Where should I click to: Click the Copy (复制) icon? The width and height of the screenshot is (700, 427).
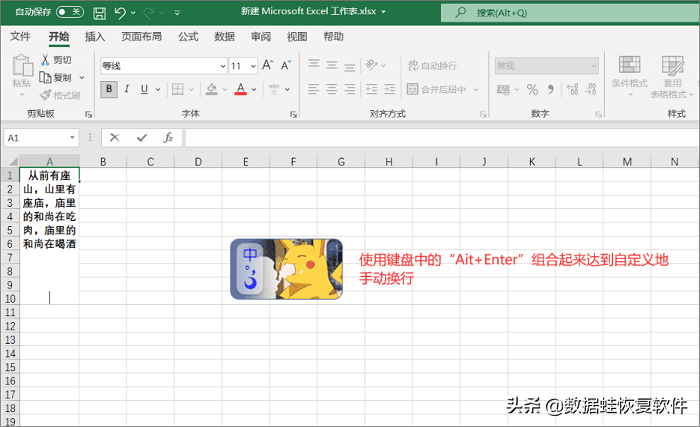[45, 77]
